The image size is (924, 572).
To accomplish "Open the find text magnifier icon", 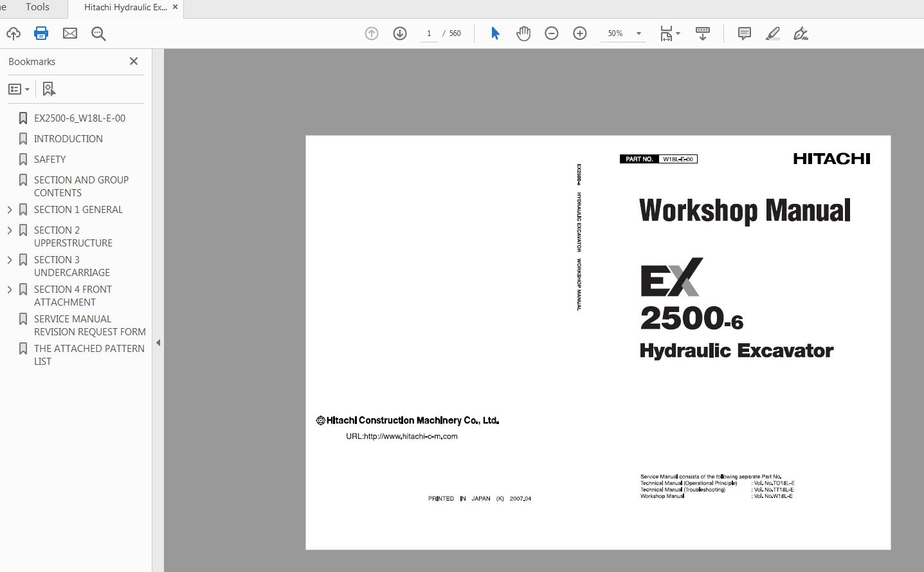I will [98, 33].
